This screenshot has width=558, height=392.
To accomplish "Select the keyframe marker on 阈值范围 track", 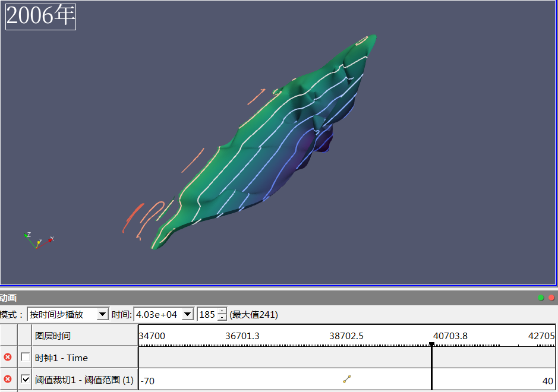I will tap(347, 379).
